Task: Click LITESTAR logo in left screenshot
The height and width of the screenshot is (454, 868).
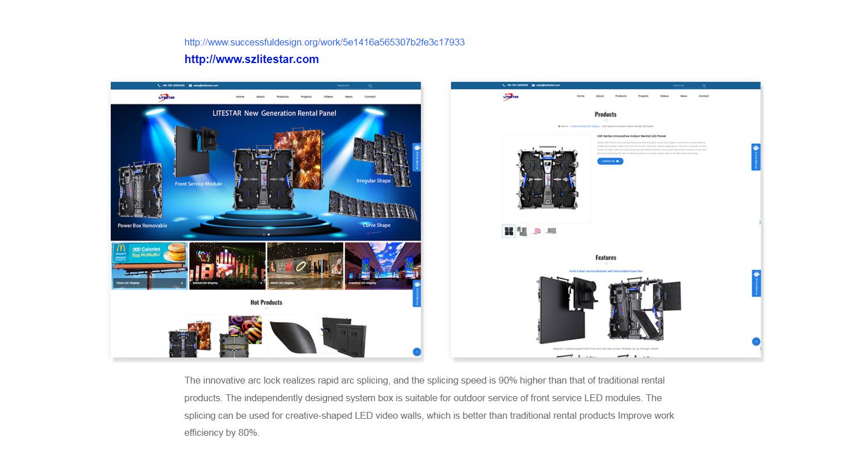Action: pos(166,97)
